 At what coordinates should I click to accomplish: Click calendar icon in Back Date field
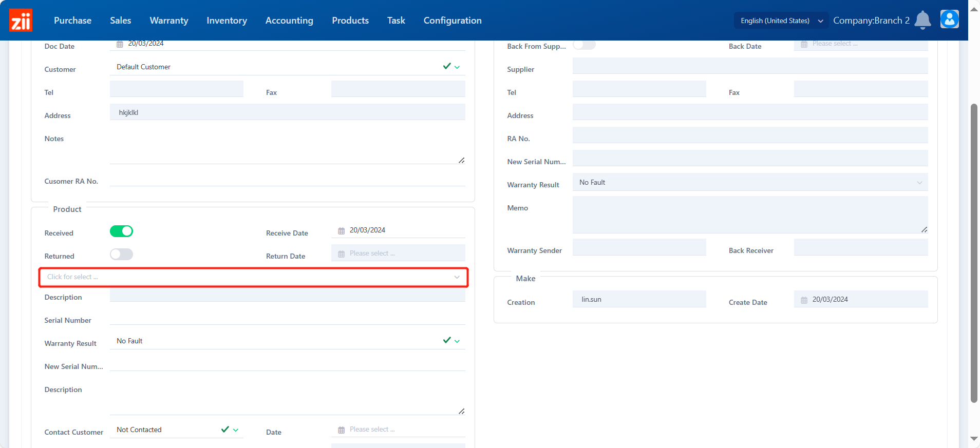tap(804, 44)
